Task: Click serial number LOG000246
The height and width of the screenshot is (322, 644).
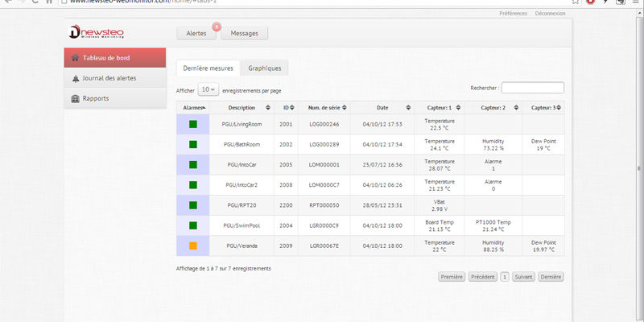Action: click(x=324, y=124)
